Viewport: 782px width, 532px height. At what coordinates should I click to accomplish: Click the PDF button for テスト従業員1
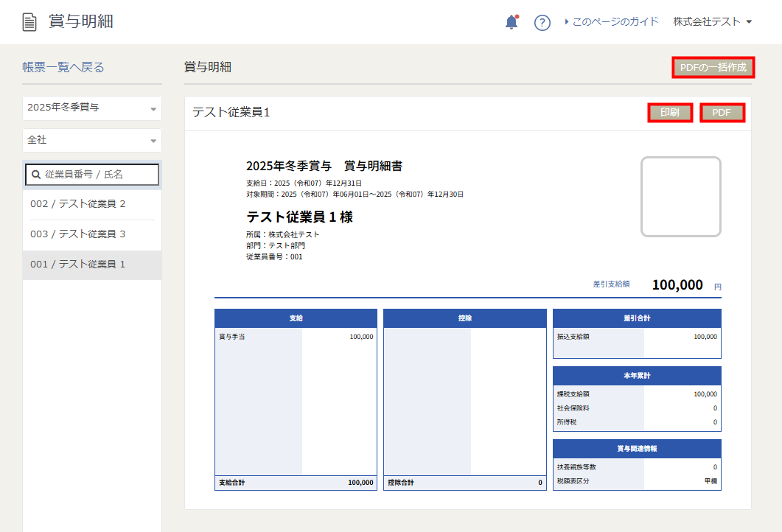722,113
